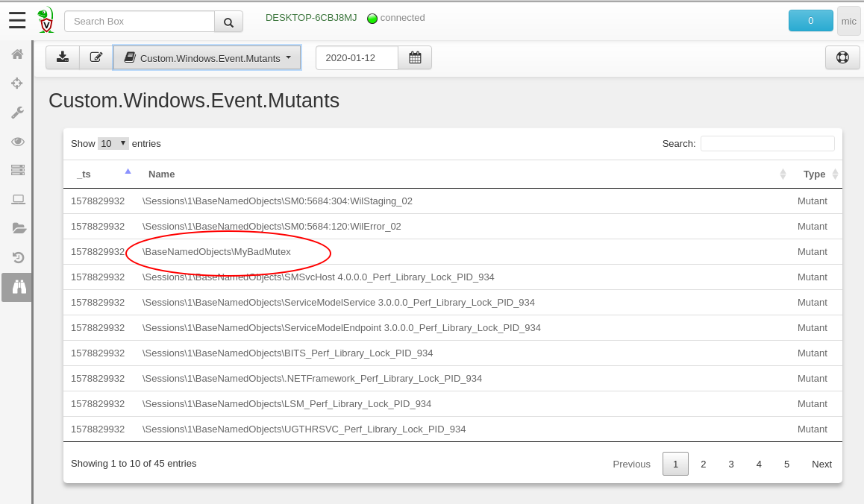Click the download artifact icon button

click(x=63, y=57)
